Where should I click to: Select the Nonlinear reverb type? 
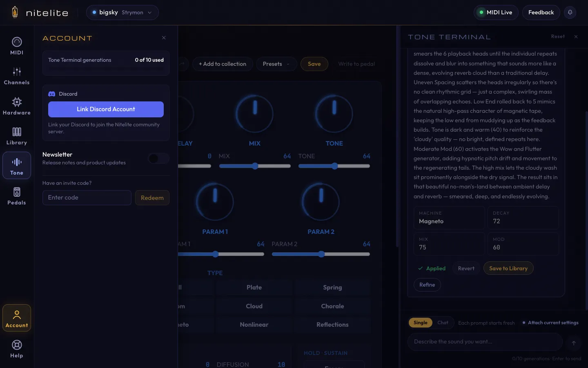254,325
